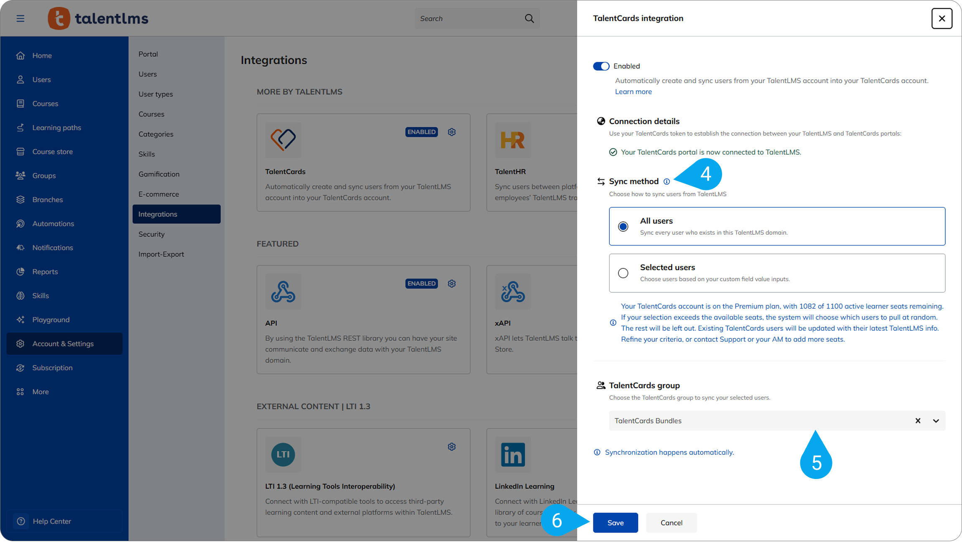
Task: Click the LinkedIn Learning card title
Action: (524, 486)
